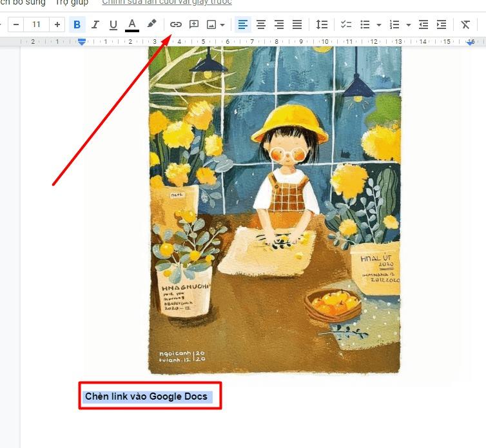Click the font size field showing 11
Viewport: 486px width, 448px height.
(x=36, y=24)
